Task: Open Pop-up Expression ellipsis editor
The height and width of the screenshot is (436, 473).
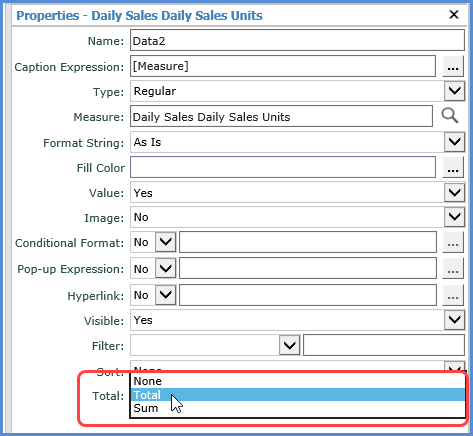Action: pos(453,269)
